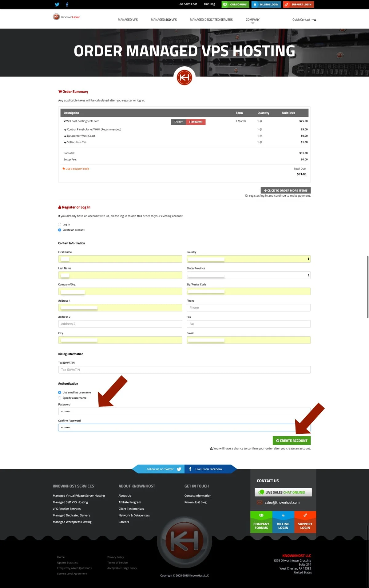Click Follow us on Twitter banner
Screen dimensions: 369x588
click(x=158, y=469)
